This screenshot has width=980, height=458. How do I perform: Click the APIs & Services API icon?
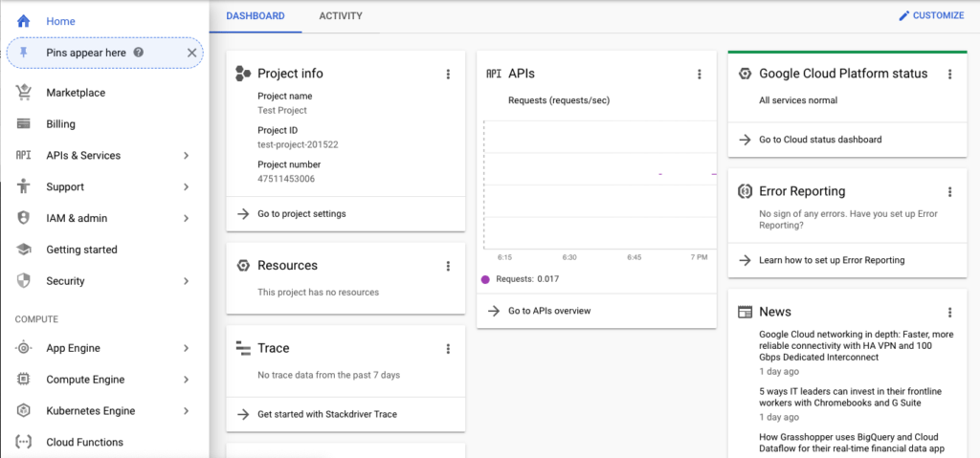pyautogui.click(x=23, y=155)
